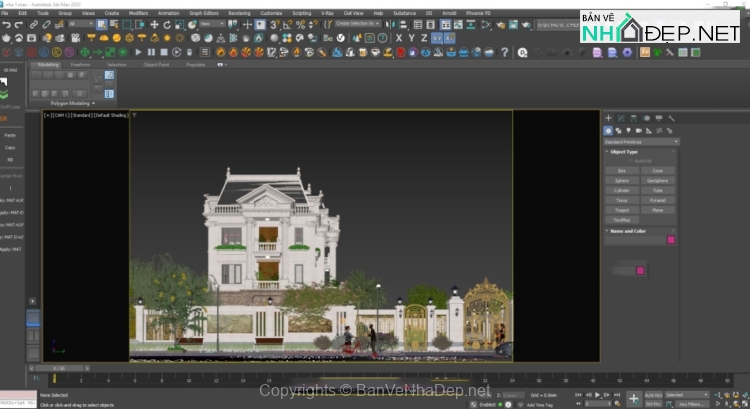Image resolution: width=750 pixels, height=409 pixels.
Task: Select the Cameras category icon
Action: (x=638, y=130)
